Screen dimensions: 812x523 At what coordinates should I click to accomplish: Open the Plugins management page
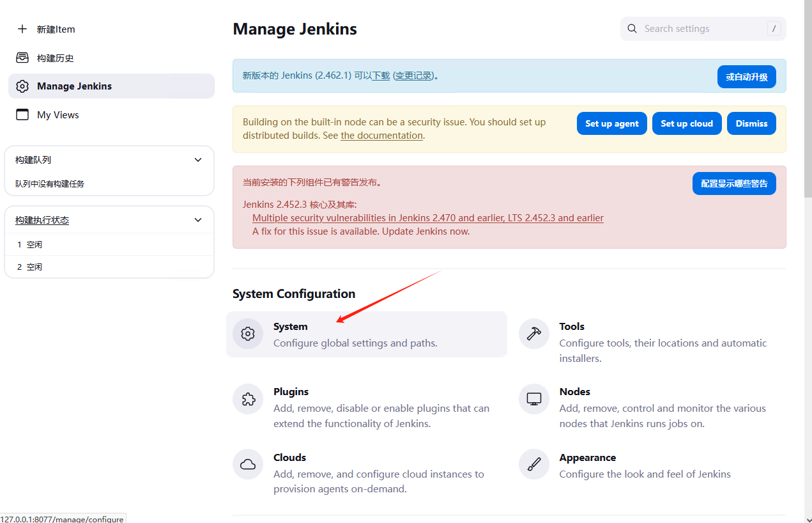367,407
